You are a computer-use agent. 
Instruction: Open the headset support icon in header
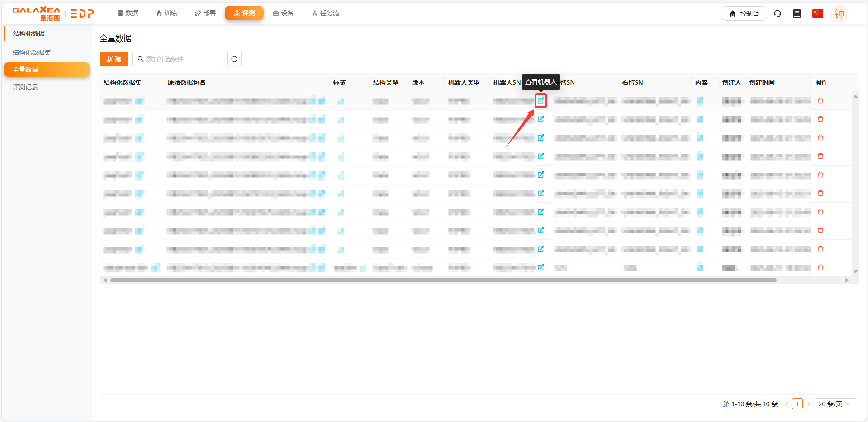(x=777, y=14)
